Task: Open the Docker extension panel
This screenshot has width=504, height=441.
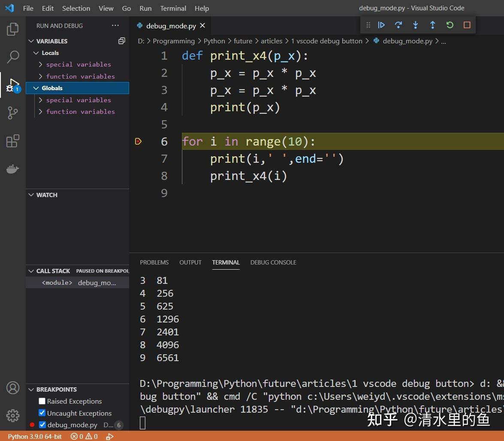Action: point(12,169)
